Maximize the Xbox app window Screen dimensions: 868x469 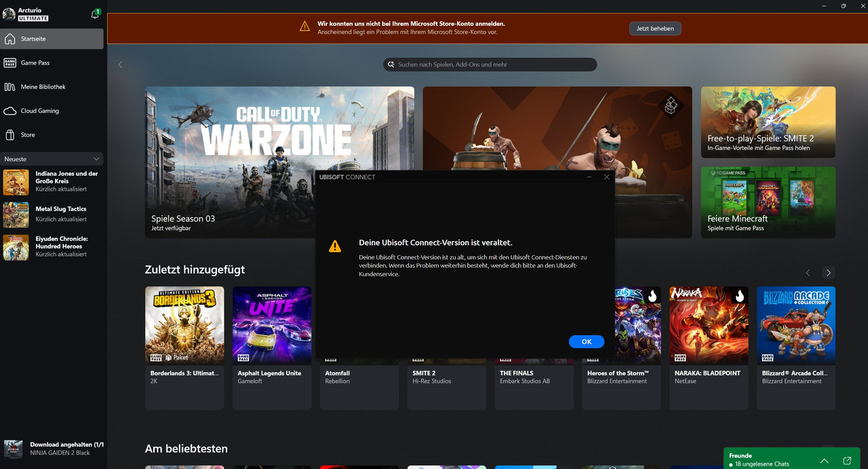coord(844,6)
